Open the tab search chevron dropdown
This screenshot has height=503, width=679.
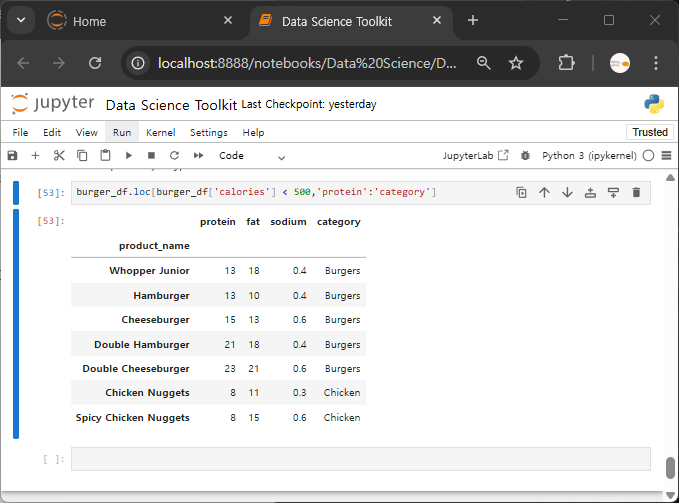coord(21,20)
